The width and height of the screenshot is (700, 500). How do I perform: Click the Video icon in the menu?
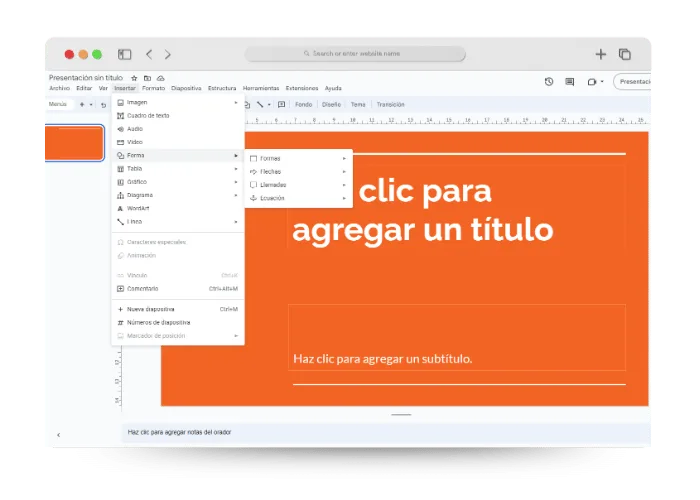pos(120,142)
